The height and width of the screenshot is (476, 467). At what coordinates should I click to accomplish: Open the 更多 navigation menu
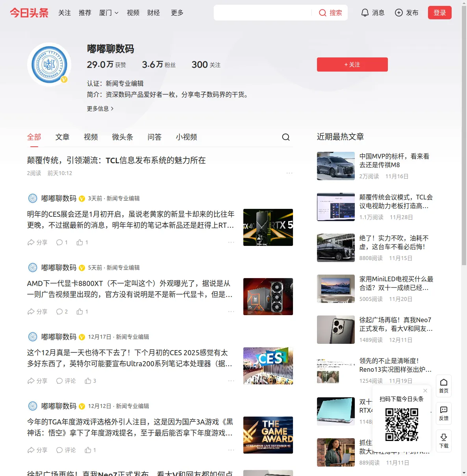(177, 13)
